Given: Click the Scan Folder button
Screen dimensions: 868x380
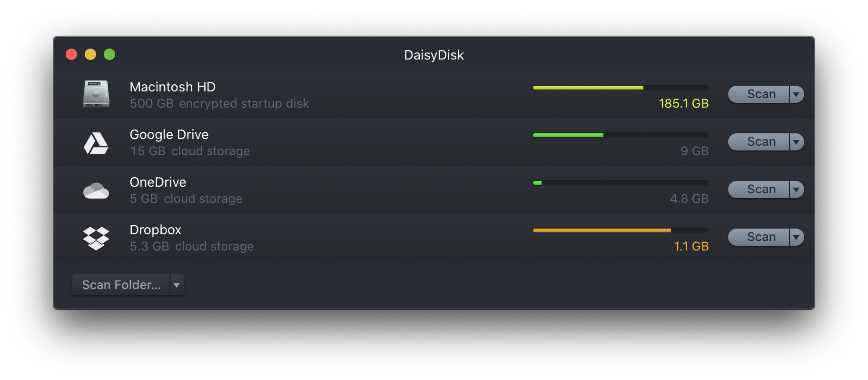Looking at the screenshot, I should [x=120, y=285].
